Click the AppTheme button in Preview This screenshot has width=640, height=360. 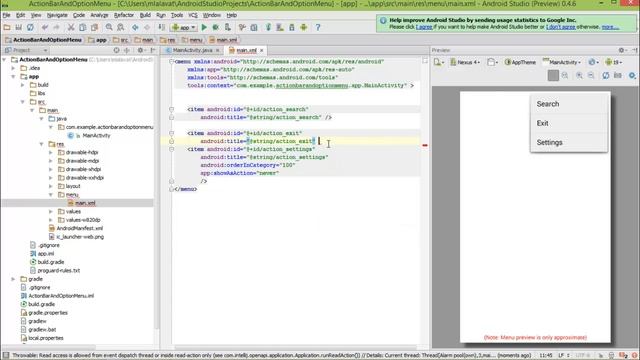[x=520, y=62]
